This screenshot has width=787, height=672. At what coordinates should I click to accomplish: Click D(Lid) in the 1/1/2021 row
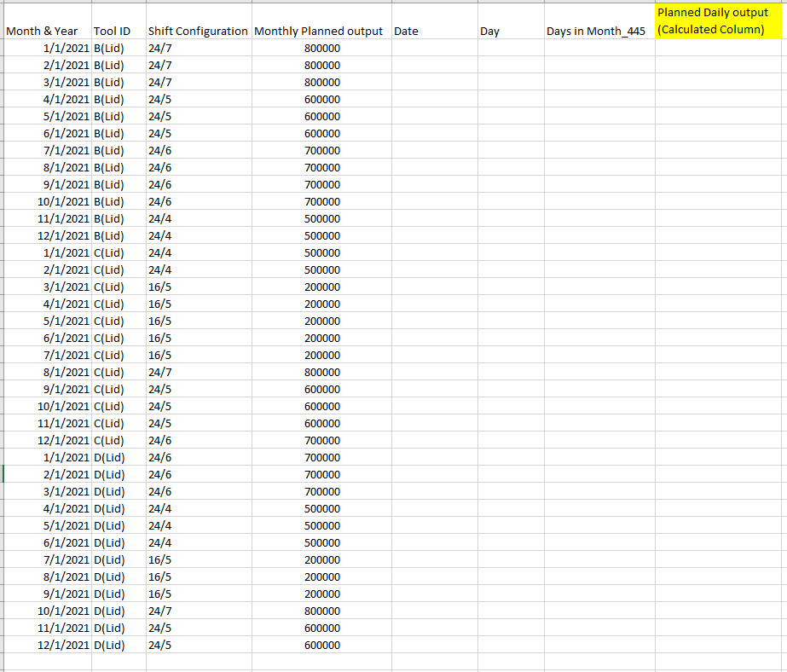pyautogui.click(x=119, y=458)
